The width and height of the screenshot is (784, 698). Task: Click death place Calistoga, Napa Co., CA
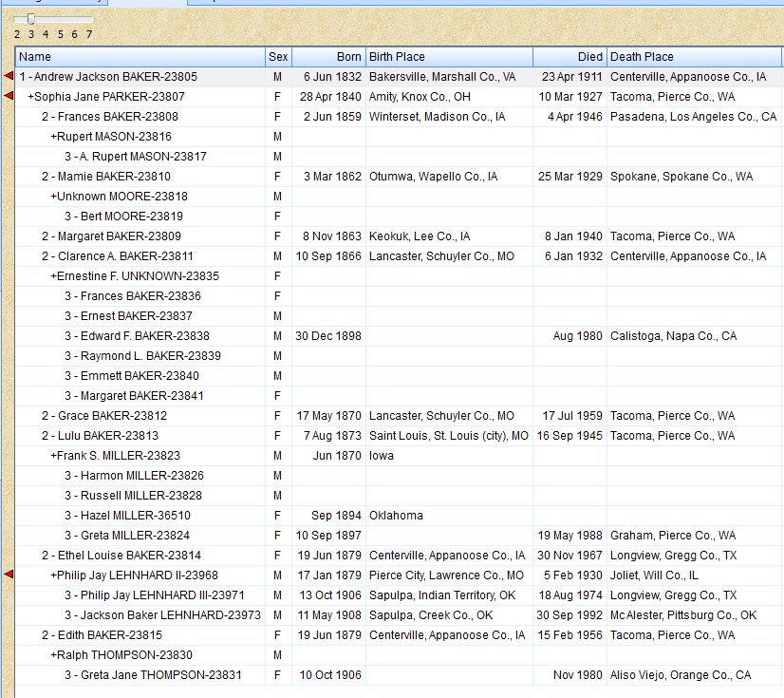(x=673, y=336)
